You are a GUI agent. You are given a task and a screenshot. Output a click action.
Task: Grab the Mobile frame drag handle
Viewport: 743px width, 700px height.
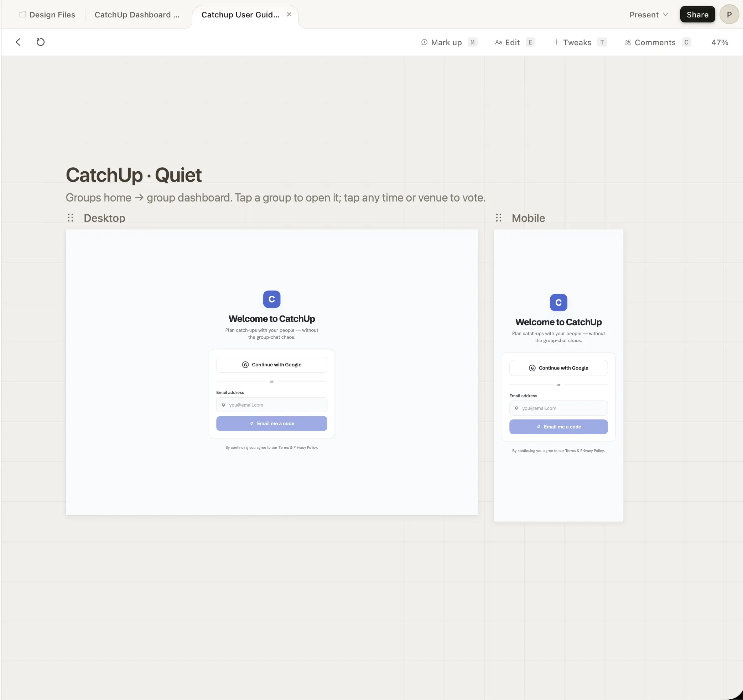click(498, 218)
